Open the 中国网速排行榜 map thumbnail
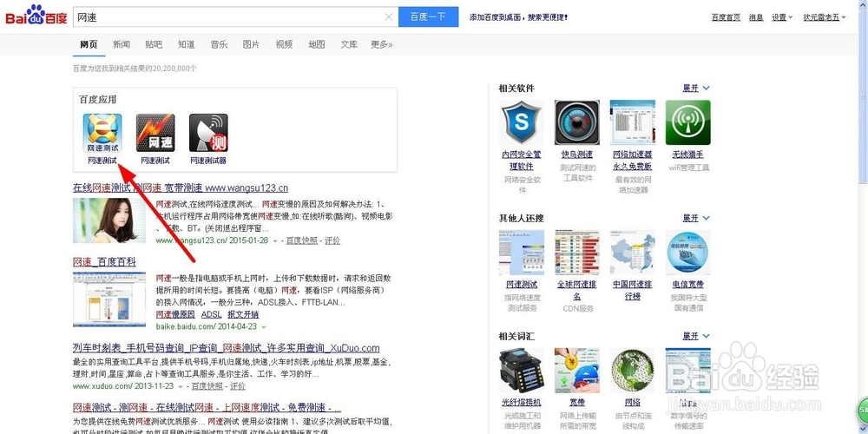The width and height of the screenshot is (868, 434). pos(632,253)
